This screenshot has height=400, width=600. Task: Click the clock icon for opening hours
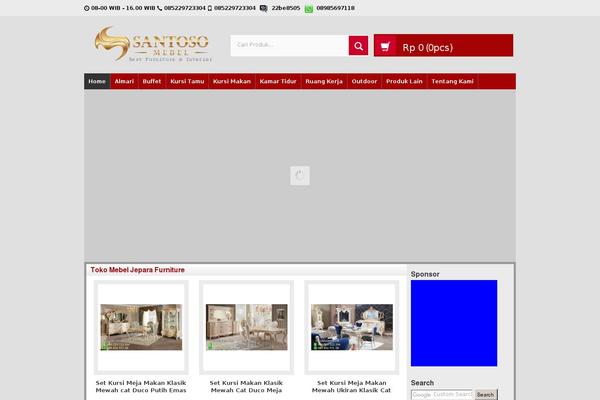click(86, 8)
